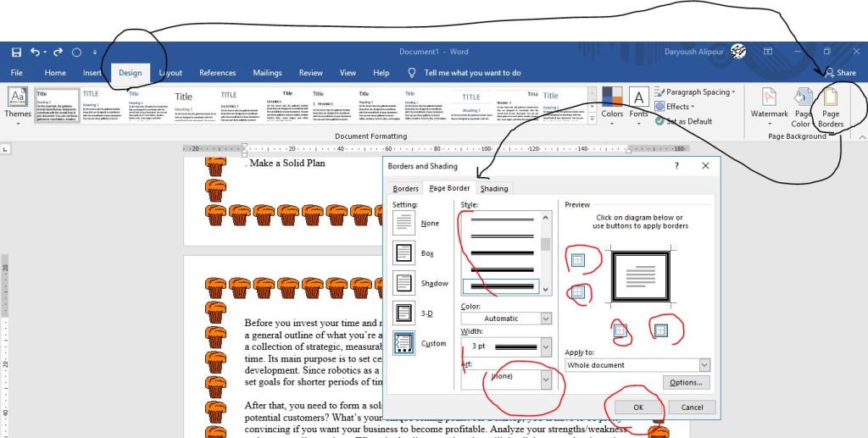Expand the Art dropdown
868x438 pixels.
coord(545,380)
